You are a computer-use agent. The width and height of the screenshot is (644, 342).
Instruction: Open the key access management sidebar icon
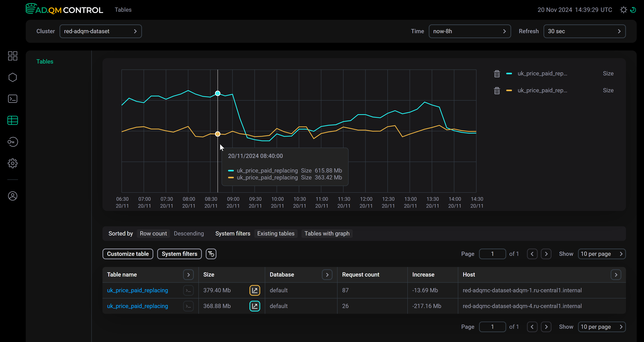pyautogui.click(x=12, y=142)
